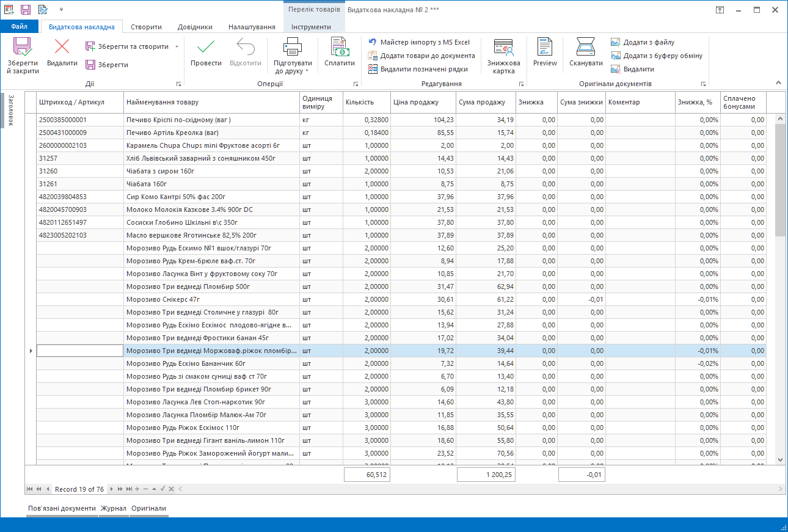Image resolution: width=788 pixels, height=532 pixels.
Task: Click the Preview document icon
Action: [x=545, y=46]
